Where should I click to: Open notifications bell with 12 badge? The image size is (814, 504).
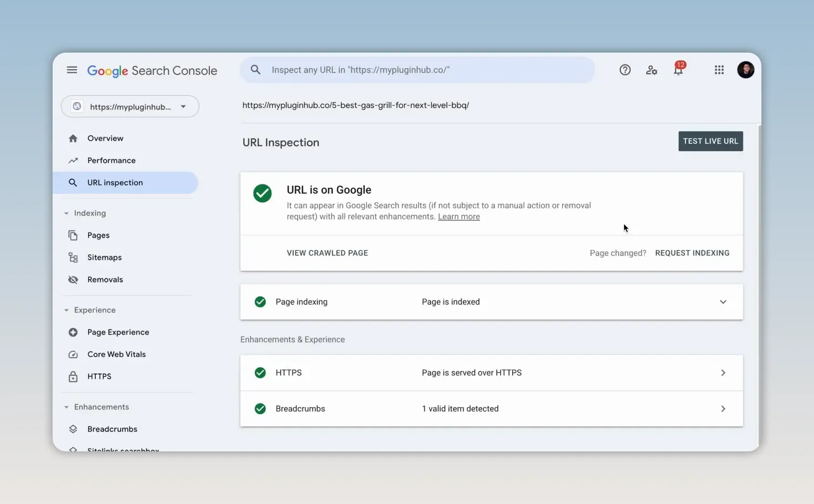[679, 69]
